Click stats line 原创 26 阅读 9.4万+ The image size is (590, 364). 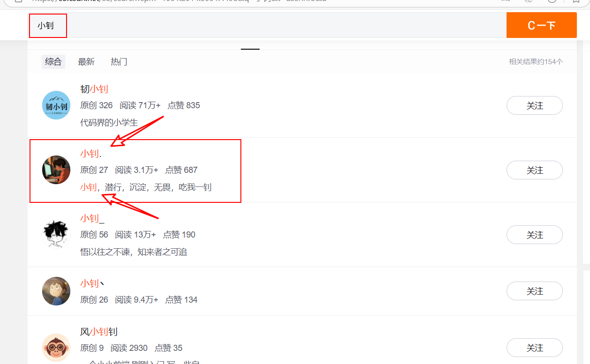139,299
